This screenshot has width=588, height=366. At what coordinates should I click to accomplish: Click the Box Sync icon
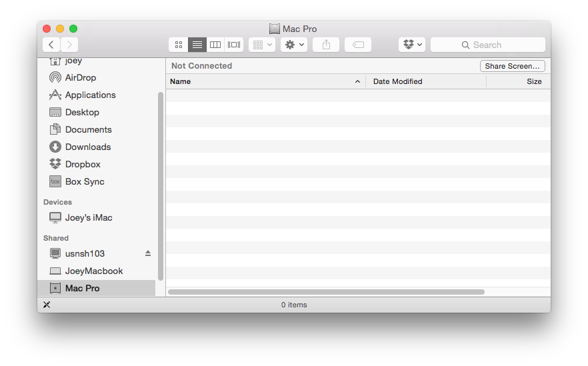[x=55, y=181]
